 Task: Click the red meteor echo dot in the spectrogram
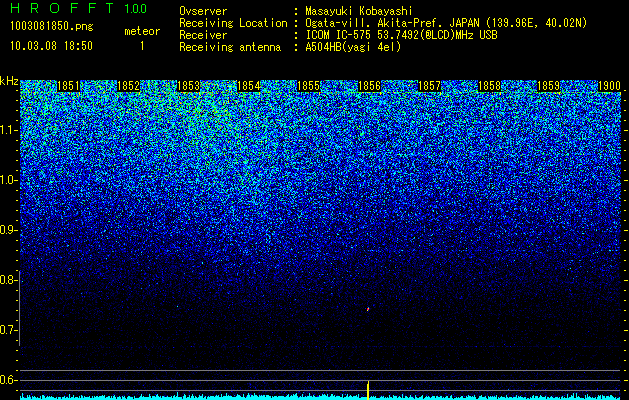click(x=367, y=309)
